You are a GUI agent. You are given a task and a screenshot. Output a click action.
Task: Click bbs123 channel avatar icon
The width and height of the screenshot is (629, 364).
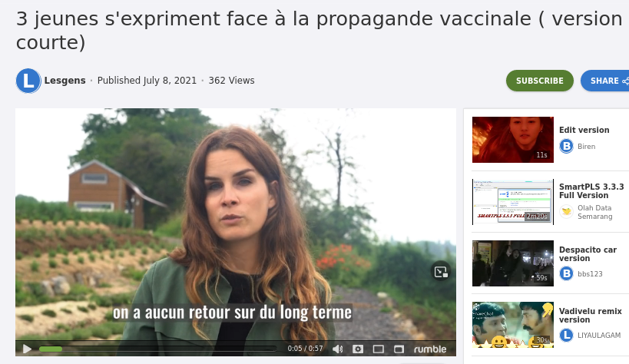[x=566, y=273]
